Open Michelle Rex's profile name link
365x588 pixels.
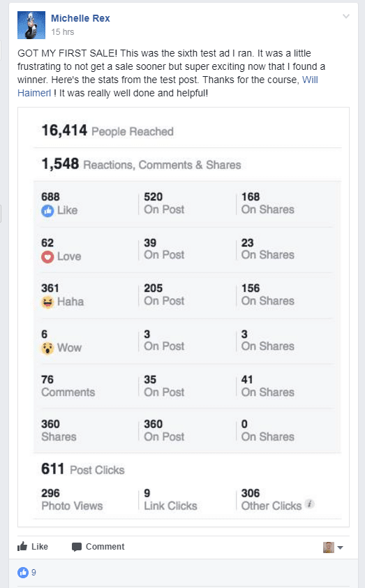coord(80,18)
